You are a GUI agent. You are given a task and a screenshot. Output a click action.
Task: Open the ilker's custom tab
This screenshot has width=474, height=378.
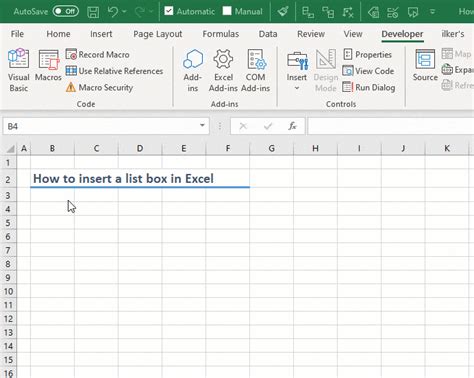[x=453, y=34]
